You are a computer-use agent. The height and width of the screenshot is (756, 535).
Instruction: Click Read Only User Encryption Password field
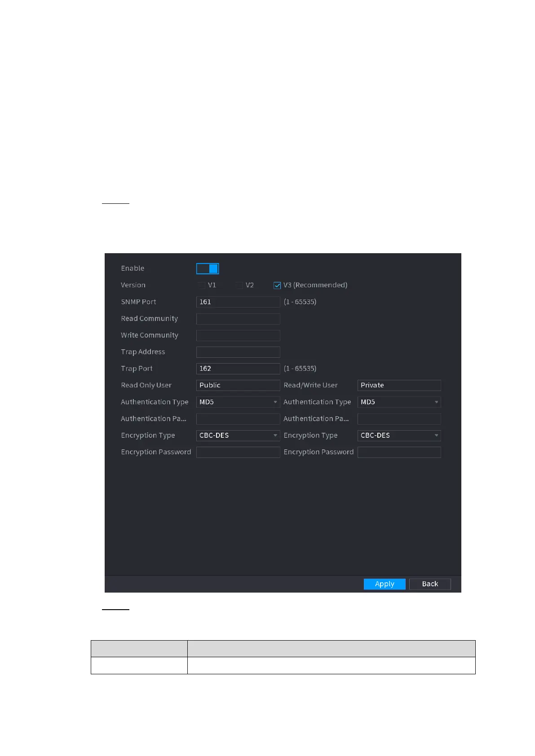[238, 452]
